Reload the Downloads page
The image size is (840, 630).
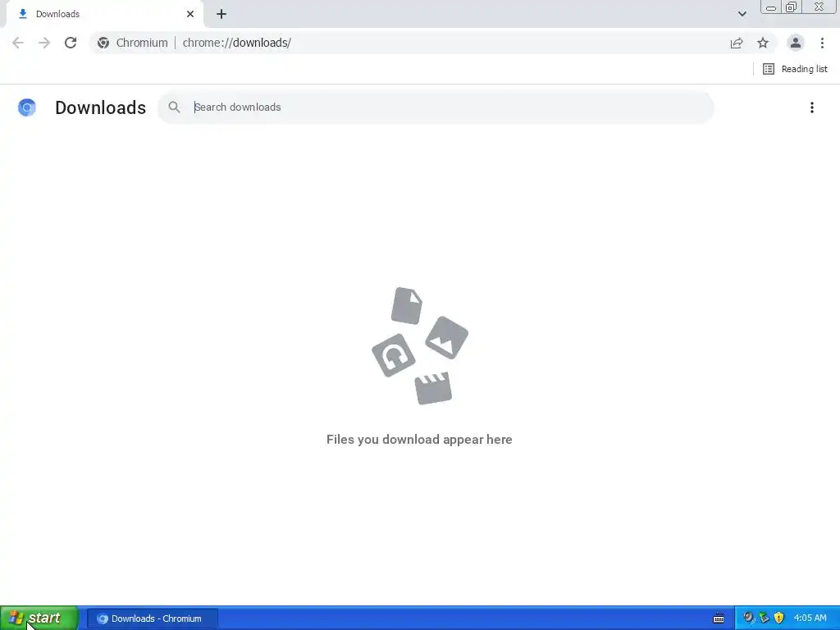pos(71,43)
